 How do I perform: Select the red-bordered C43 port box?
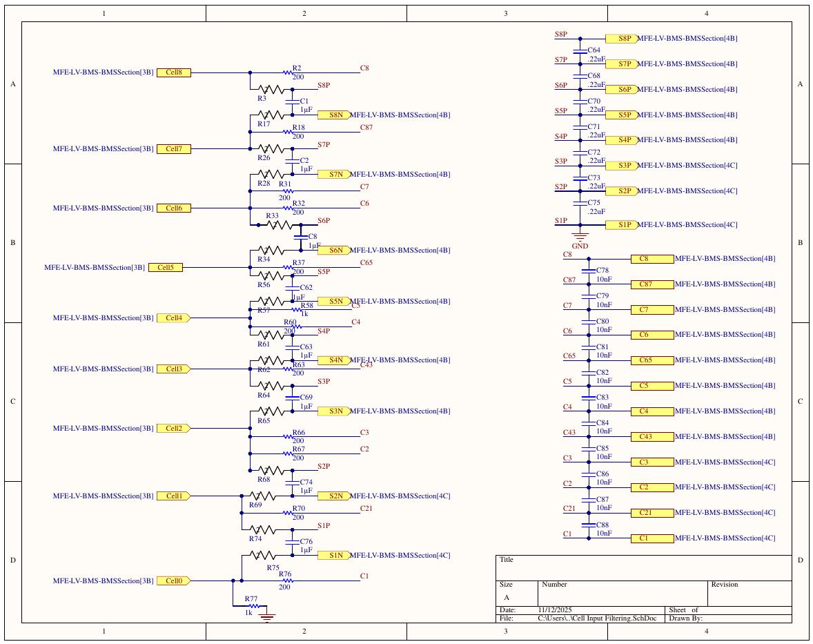tap(652, 437)
